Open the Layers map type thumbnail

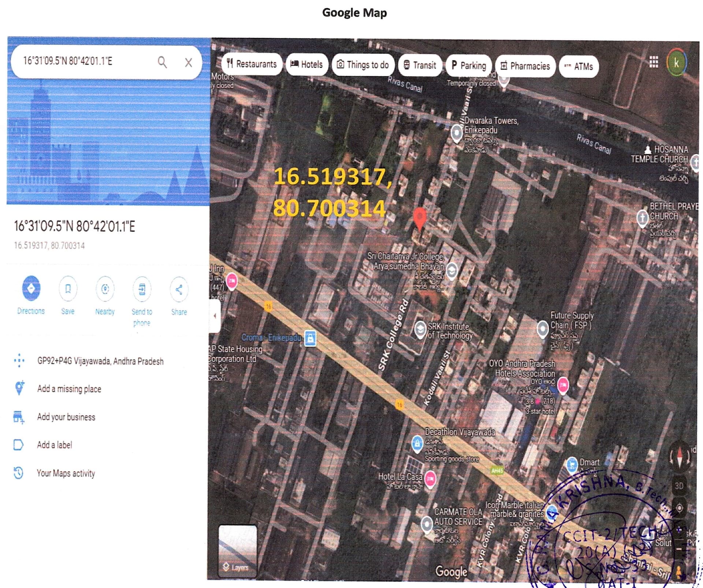[x=238, y=551]
